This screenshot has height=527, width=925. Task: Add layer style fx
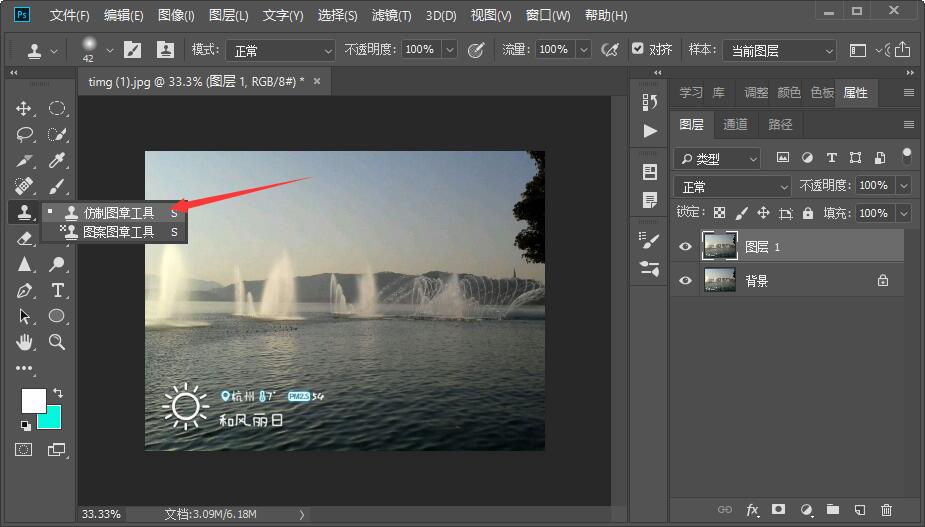[752, 510]
